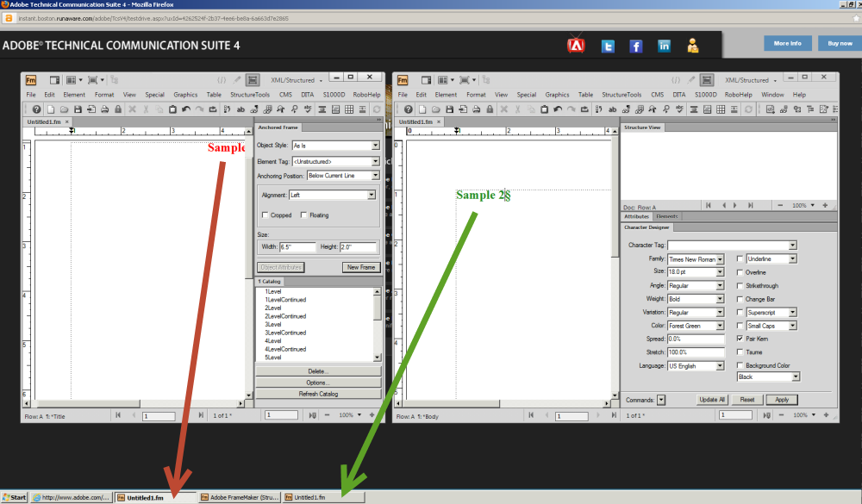This screenshot has width=862, height=504.
Task: Open Facebook icon in Adobe header
Action: [x=635, y=47]
